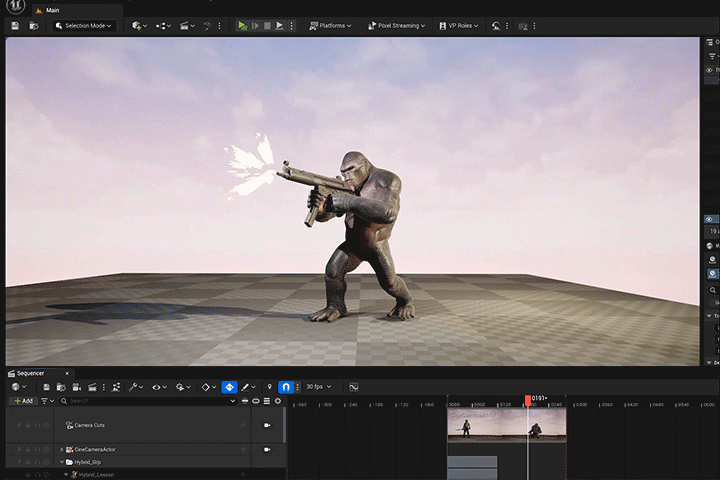Screen dimensions: 720x480
Task: Lock the CineCameraActor track
Action: coord(28,450)
